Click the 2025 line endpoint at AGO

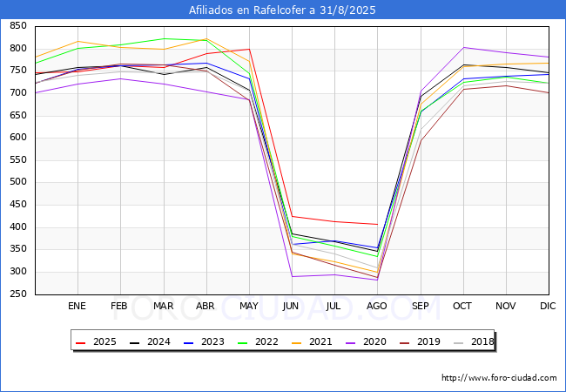coord(377,224)
